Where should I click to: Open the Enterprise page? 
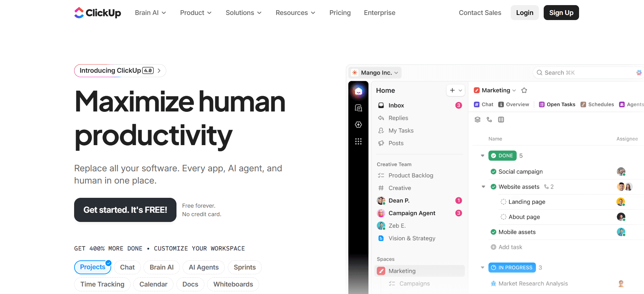pos(379,13)
